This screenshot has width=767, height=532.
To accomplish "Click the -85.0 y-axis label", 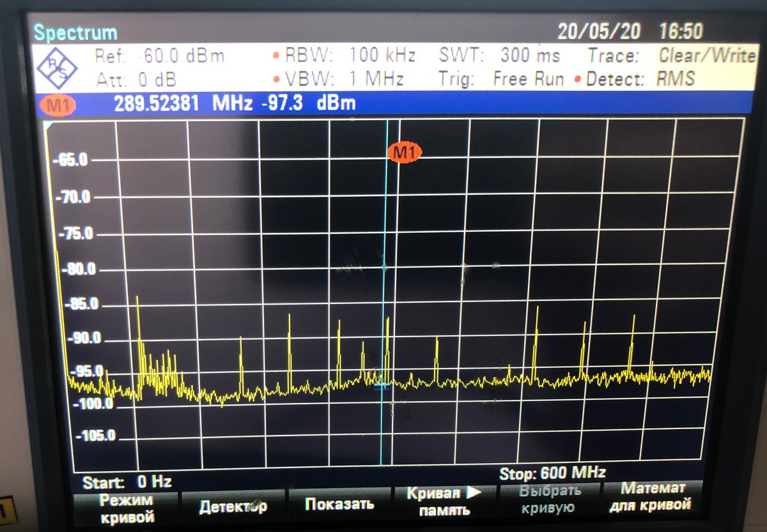I will [82, 304].
